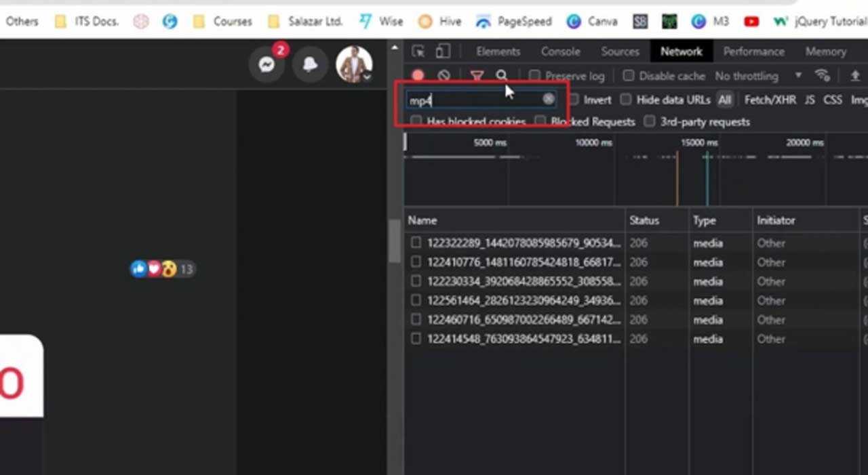Open the profile avatar account menu
This screenshot has height=475, width=868.
(x=354, y=64)
